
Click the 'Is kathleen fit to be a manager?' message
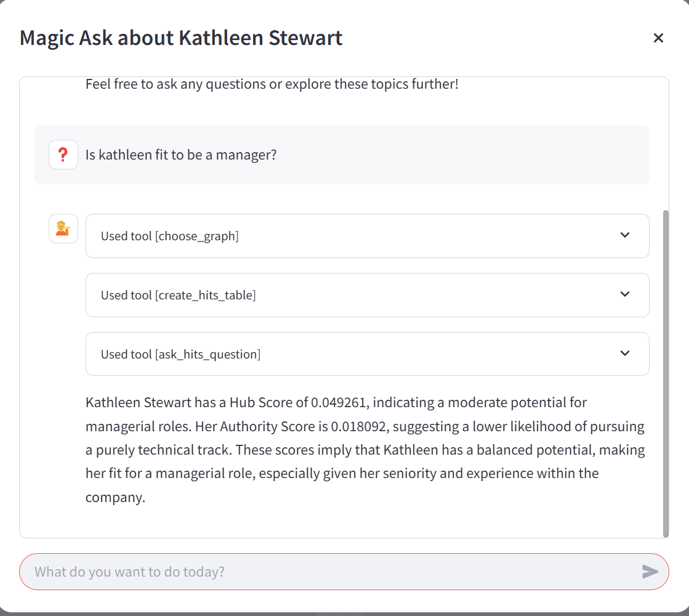click(181, 155)
